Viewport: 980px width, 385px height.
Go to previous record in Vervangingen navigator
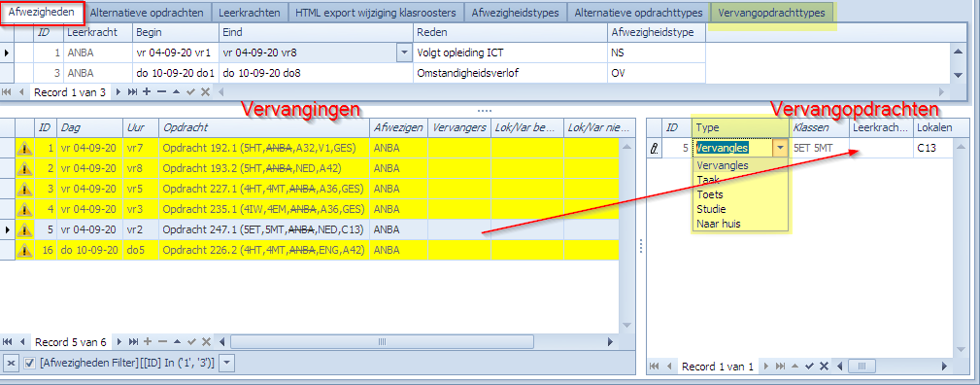(22, 342)
